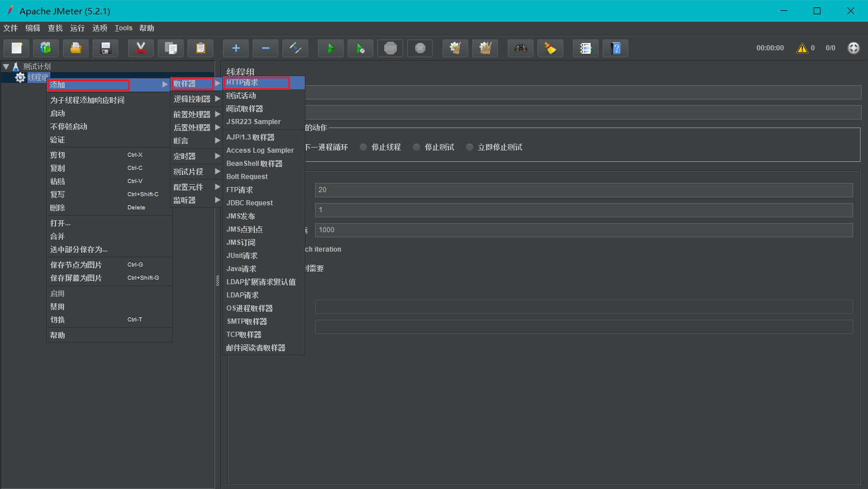The height and width of the screenshot is (489, 868).
Task: Open the 定时器 submenu
Action: (x=197, y=156)
